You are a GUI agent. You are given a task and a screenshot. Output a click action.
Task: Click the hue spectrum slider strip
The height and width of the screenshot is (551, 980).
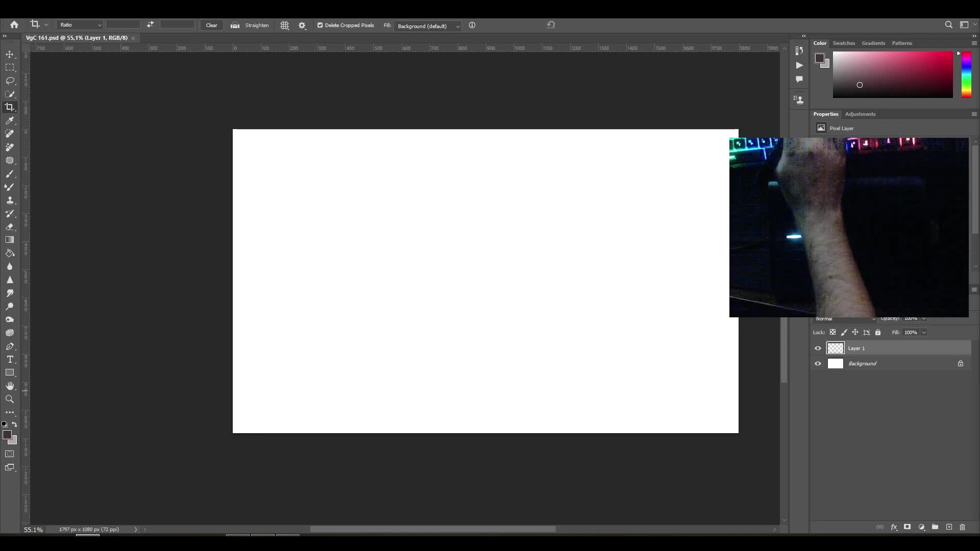click(966, 74)
